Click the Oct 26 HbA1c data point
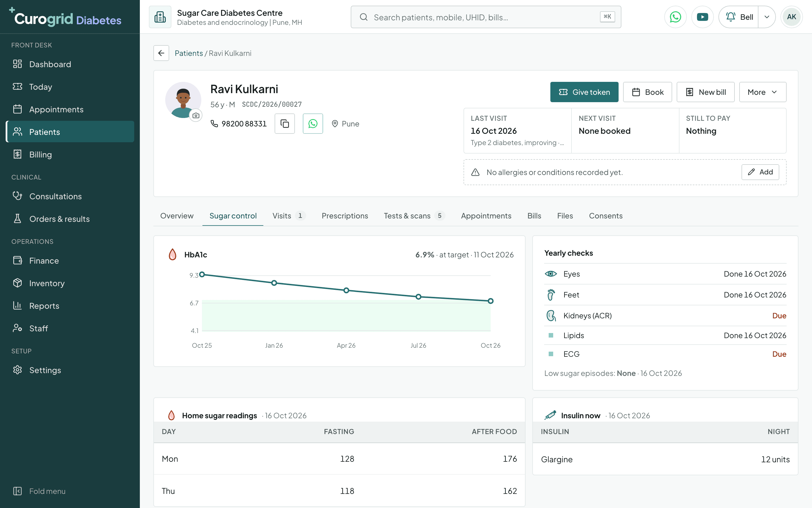This screenshot has height=508, width=812. (491, 301)
